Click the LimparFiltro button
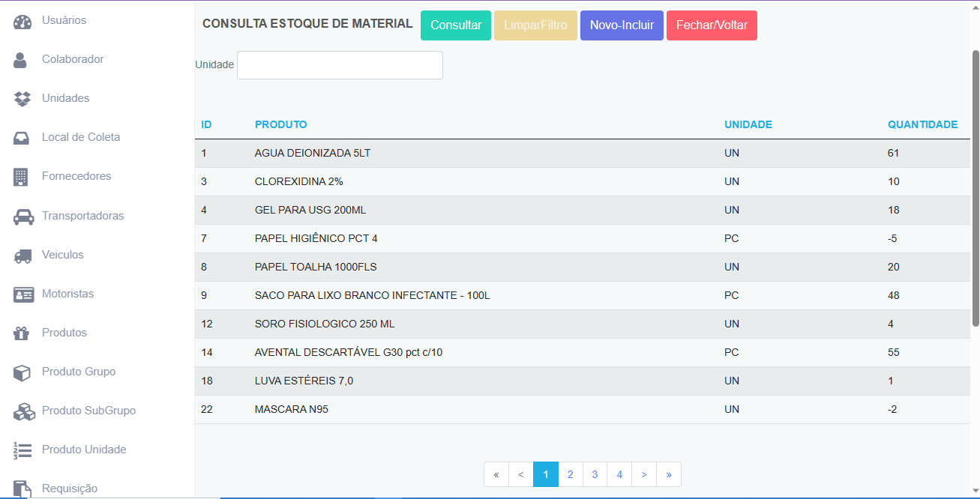The width and height of the screenshot is (980, 499). click(535, 25)
